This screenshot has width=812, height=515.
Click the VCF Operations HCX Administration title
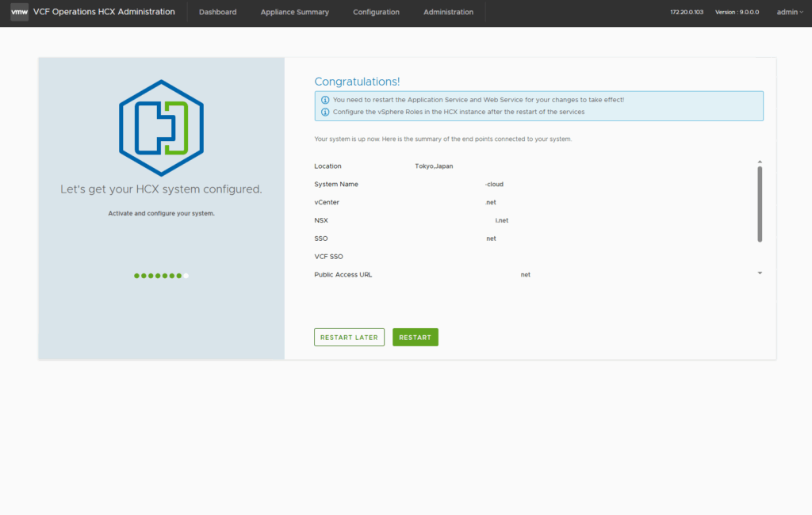point(104,12)
